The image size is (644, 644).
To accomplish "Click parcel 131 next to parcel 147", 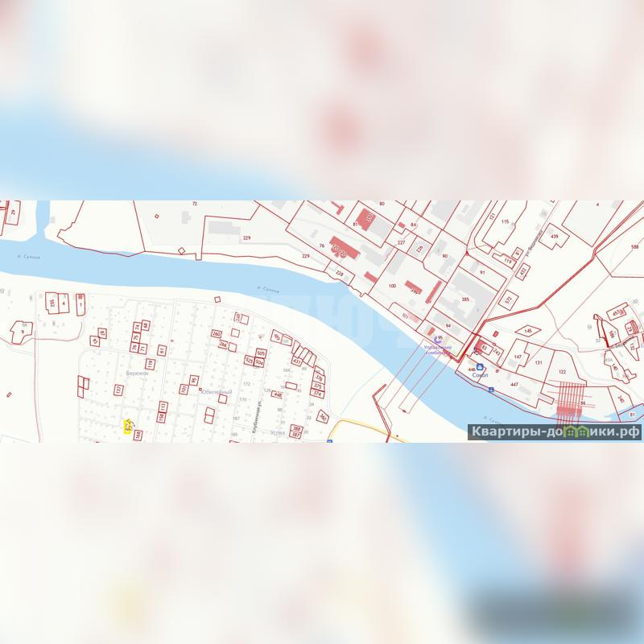I will (x=538, y=363).
